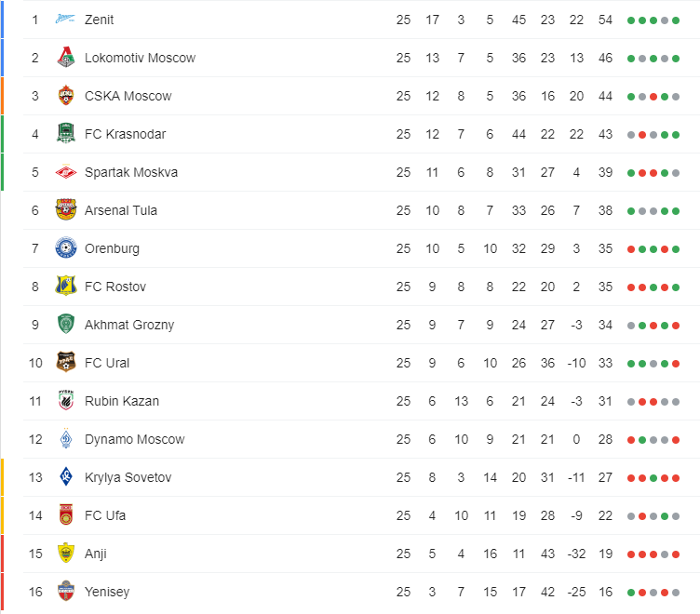
Task: Click the FC Krasnodar crest icon
Action: [x=65, y=133]
